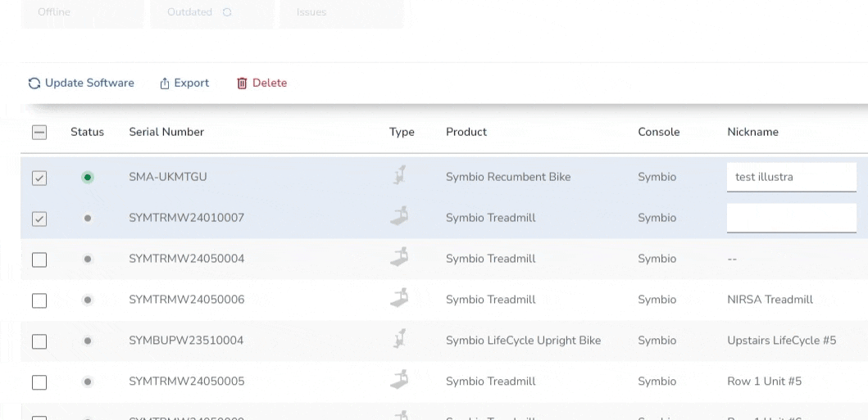Click the Serial Number column header
The image size is (868, 420).
click(x=166, y=132)
